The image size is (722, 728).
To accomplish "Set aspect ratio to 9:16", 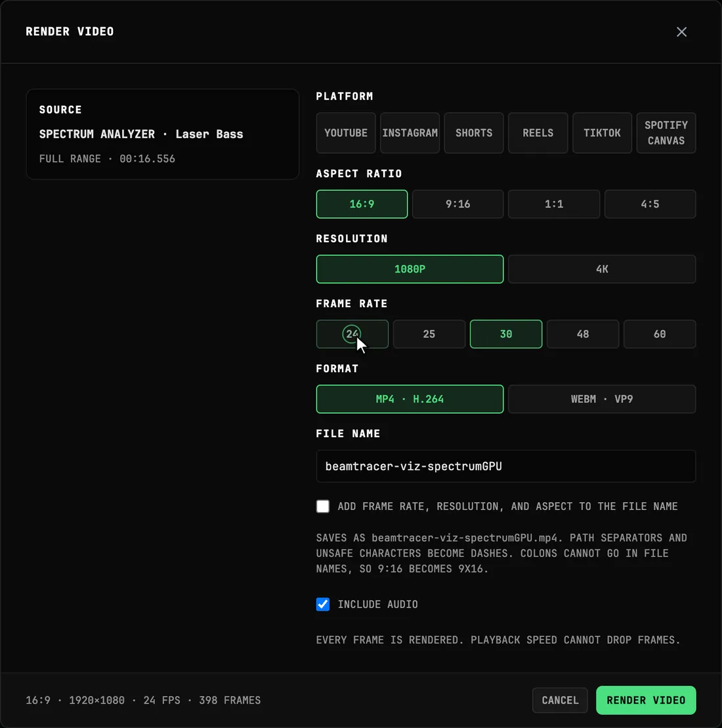I will [457, 203].
